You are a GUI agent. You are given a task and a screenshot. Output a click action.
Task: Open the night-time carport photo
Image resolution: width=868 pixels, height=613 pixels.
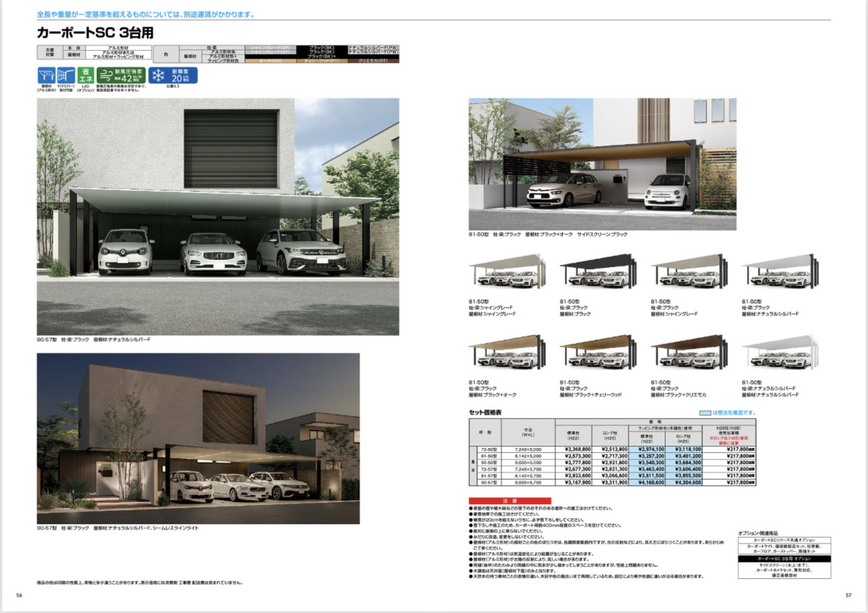point(198,438)
